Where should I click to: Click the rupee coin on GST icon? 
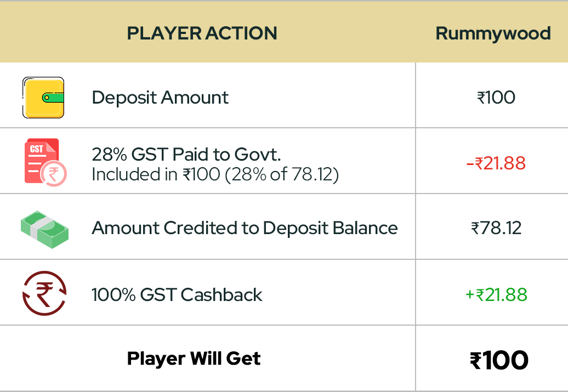pyautogui.click(x=54, y=174)
